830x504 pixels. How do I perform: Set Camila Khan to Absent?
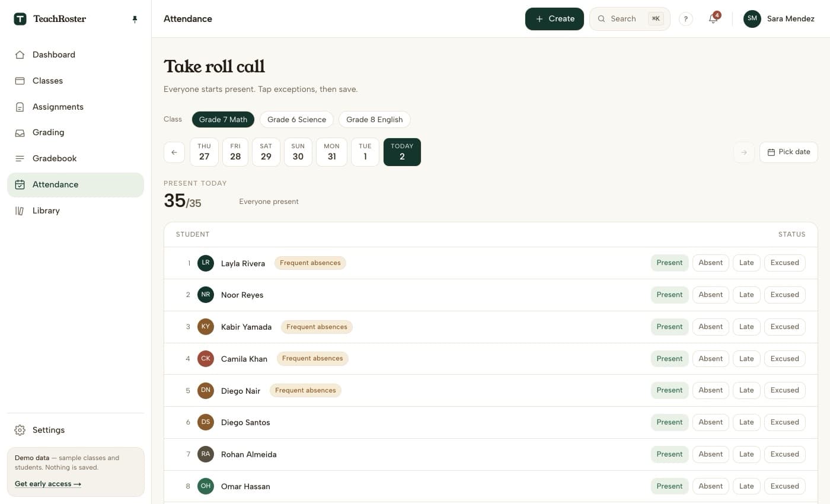710,359
